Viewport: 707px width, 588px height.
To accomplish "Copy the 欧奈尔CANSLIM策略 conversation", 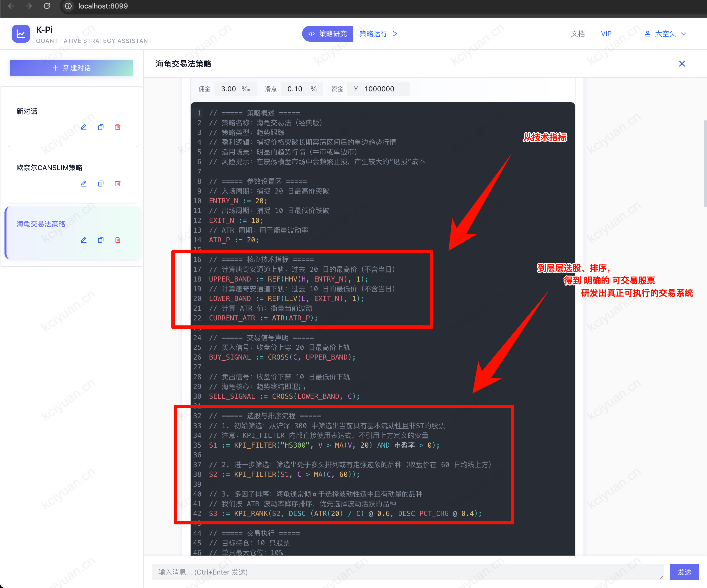I will tap(101, 184).
